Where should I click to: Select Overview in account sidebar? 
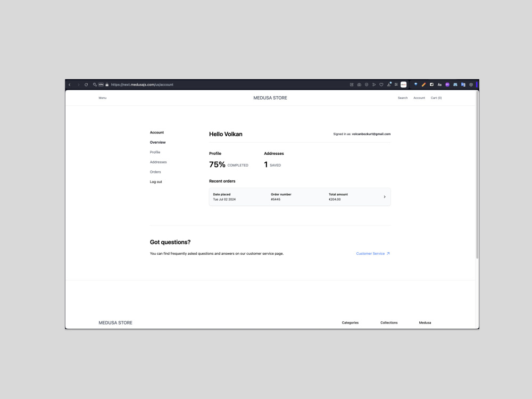pos(158,143)
